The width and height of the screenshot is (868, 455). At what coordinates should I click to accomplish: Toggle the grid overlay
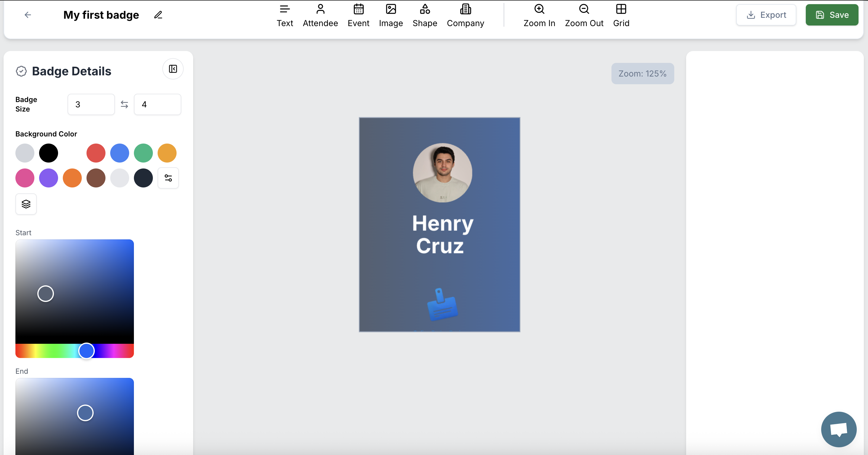click(x=621, y=15)
